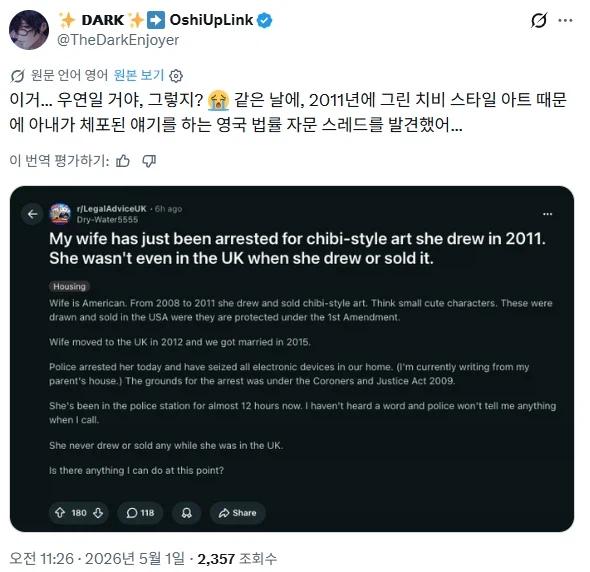Select the Housing flair tag

(69, 286)
